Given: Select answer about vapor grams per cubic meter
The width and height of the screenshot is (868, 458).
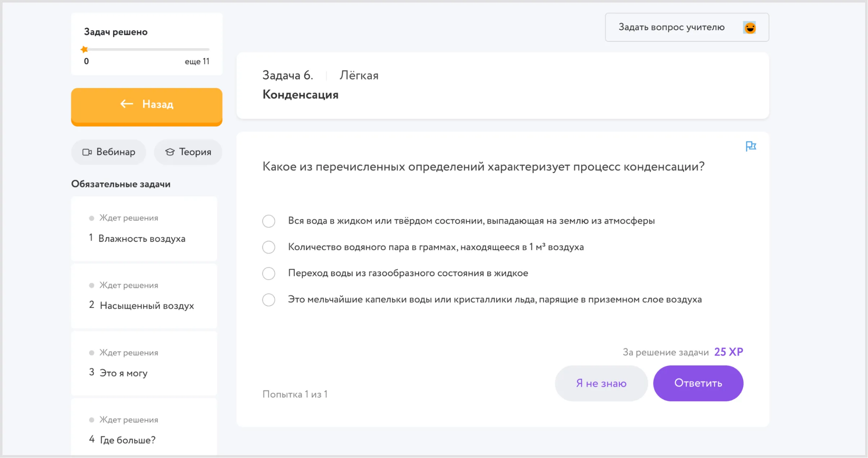Looking at the screenshot, I should pos(268,247).
